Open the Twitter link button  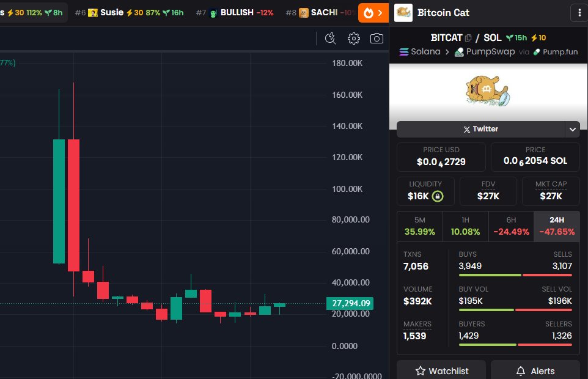(481, 130)
